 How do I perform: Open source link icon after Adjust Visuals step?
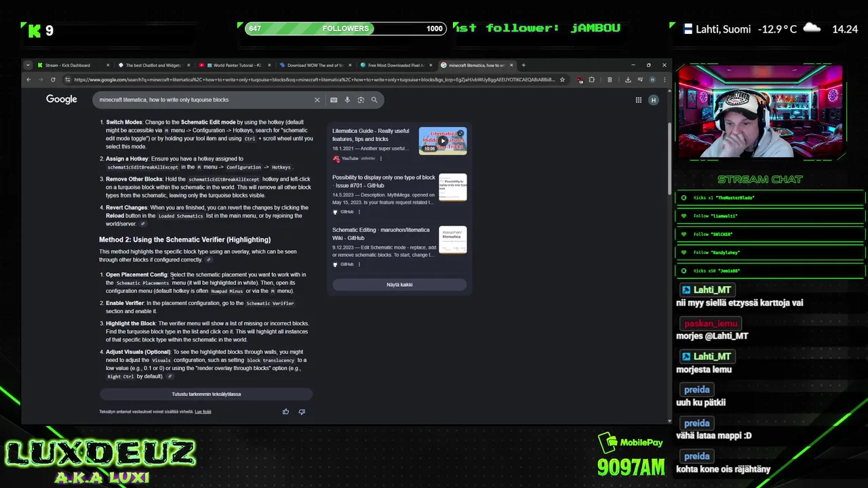tap(170, 376)
